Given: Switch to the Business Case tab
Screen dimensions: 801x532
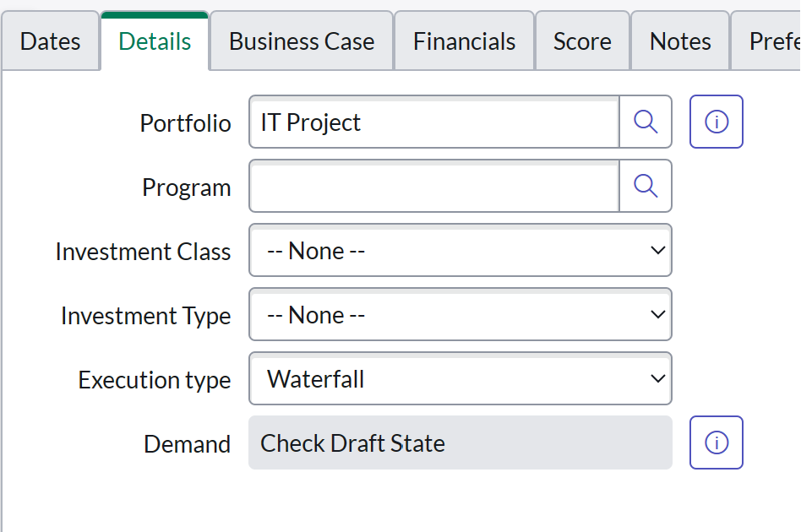Looking at the screenshot, I should coord(301,40).
